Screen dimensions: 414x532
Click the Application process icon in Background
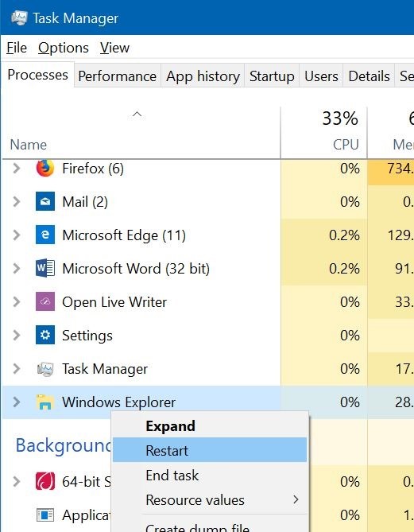(45, 515)
